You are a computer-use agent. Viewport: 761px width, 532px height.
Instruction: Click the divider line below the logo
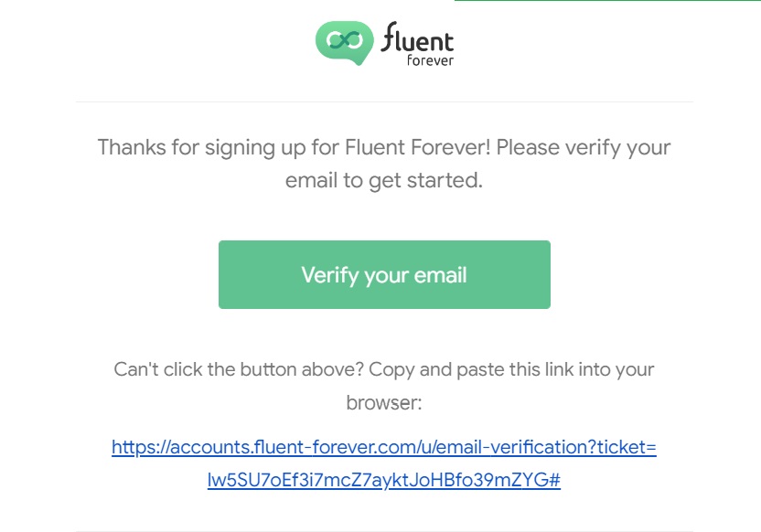click(383, 101)
